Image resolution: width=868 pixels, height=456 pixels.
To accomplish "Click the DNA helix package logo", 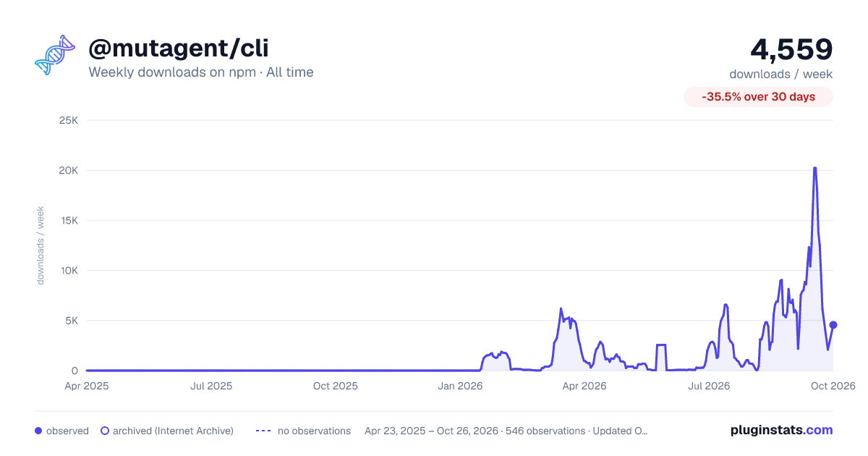I will tap(55, 54).
